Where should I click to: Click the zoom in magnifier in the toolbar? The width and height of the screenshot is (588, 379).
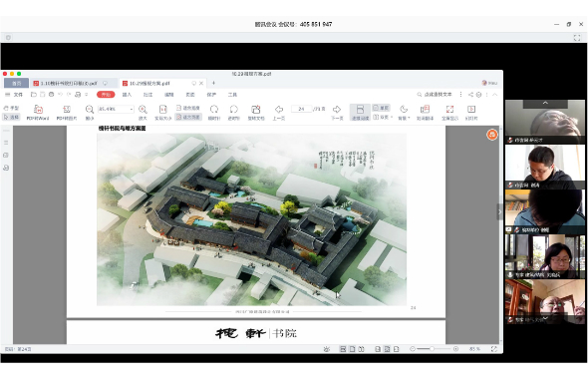[143, 109]
